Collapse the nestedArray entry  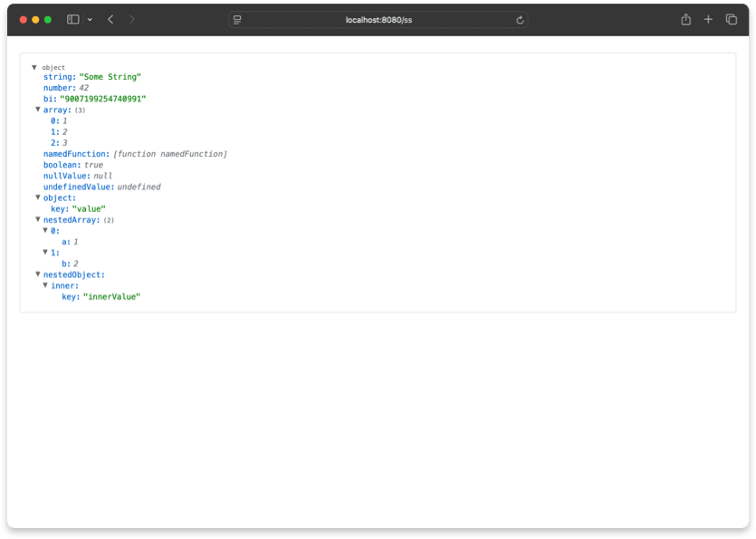37,219
